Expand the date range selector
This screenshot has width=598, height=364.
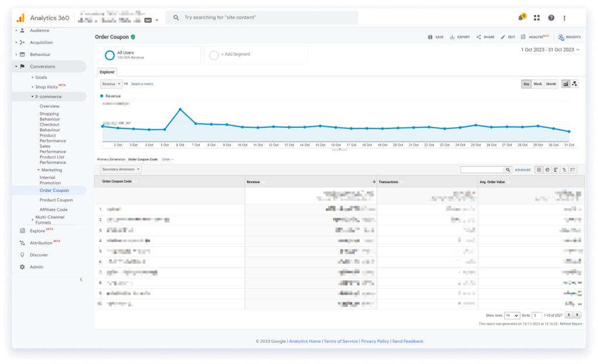(549, 50)
